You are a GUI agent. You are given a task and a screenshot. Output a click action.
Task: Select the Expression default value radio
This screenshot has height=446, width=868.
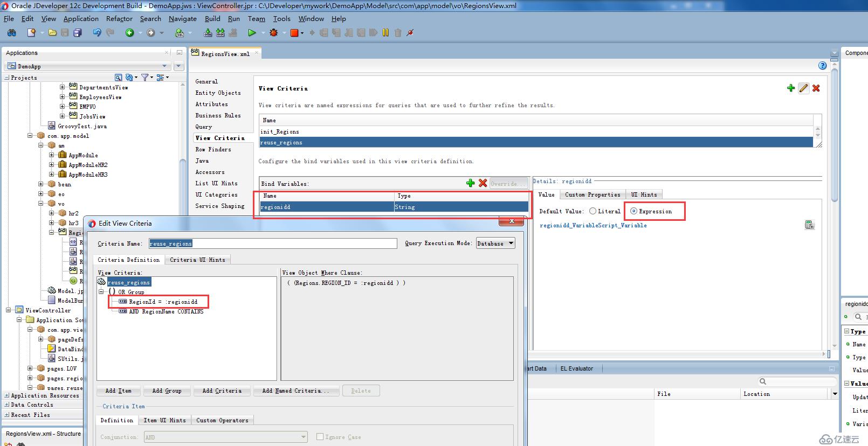tap(633, 211)
